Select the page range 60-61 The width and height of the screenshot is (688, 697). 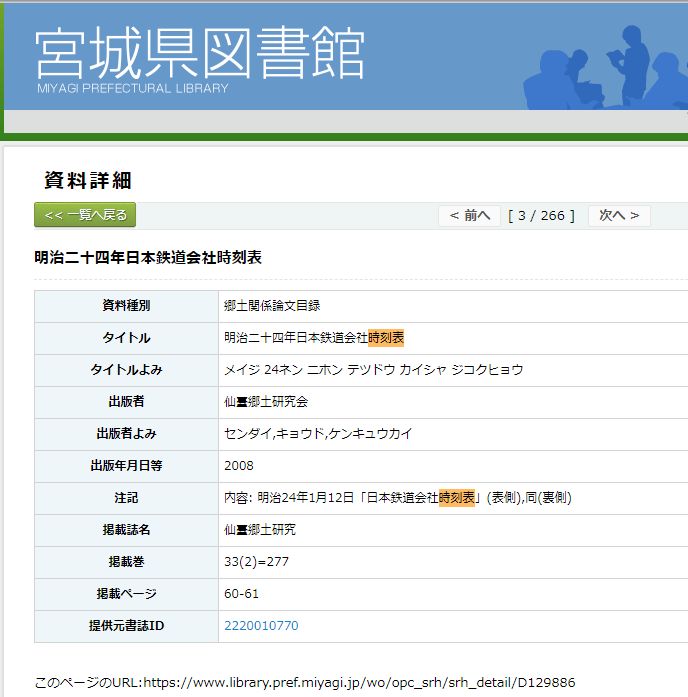(241, 594)
